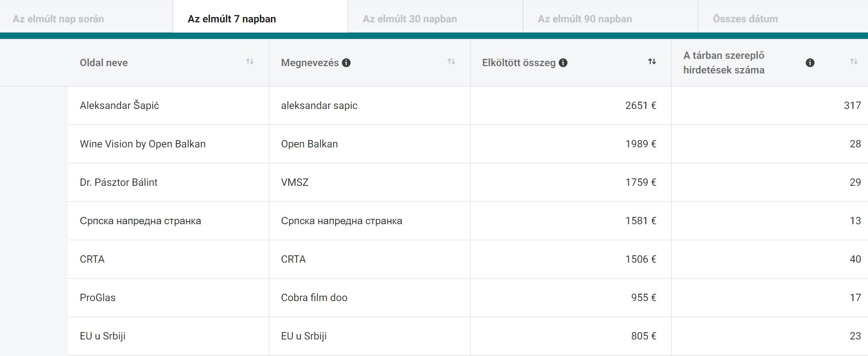Viewport: 868px width, 356px height.
Task: Open Aleksandar Šapić page entry
Action: [x=120, y=106]
